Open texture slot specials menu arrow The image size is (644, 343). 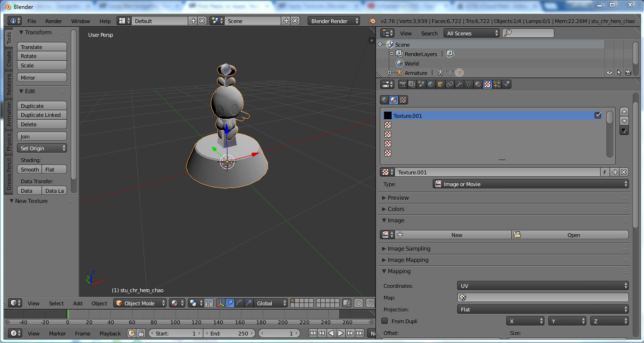pos(624,131)
